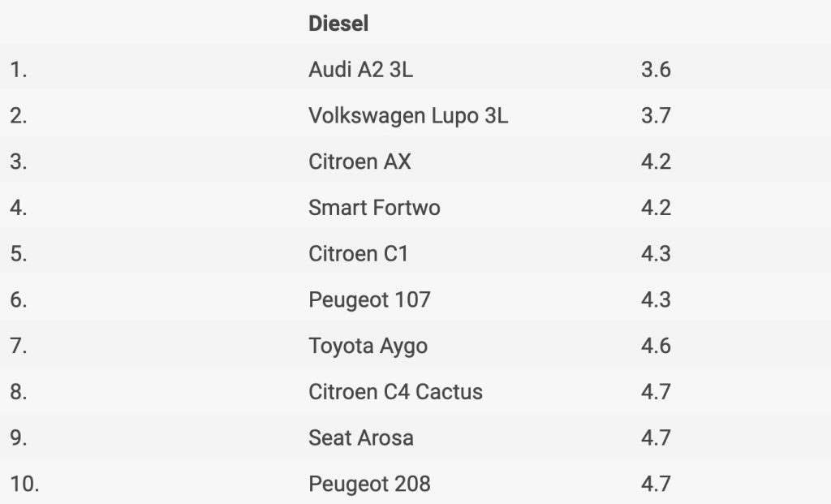Click the 3.6 value for Audi A2
The width and height of the screenshot is (831, 504).
click(656, 70)
